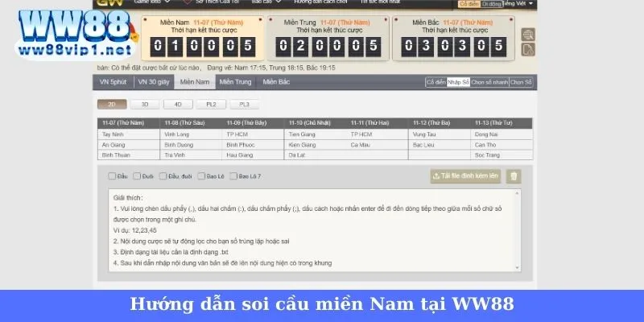
Task: Check the Bao Lô 7 option
Action: 233,176
